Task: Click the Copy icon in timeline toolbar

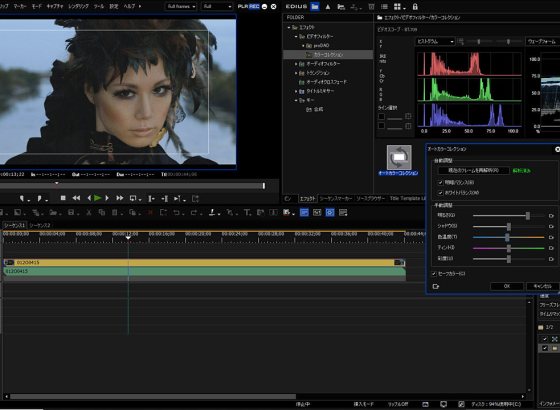Action: point(102,212)
